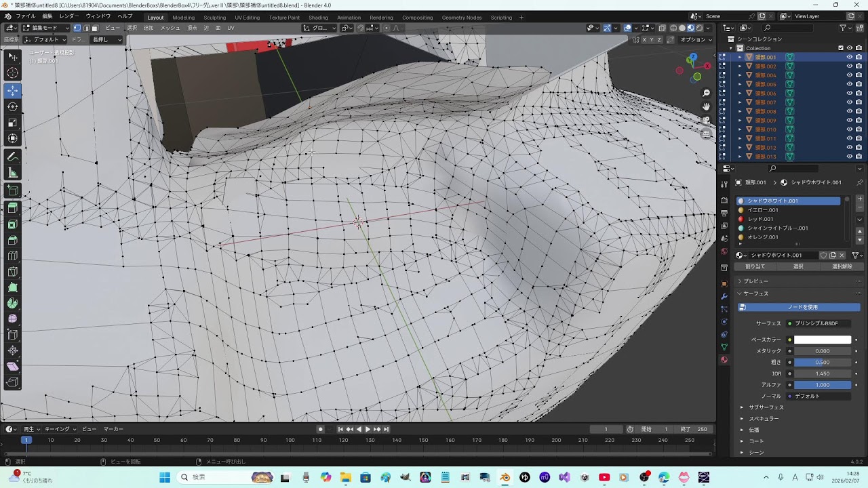Open the Modifiers wrench properties tab
Screen dimensions: 868x488
point(724,296)
